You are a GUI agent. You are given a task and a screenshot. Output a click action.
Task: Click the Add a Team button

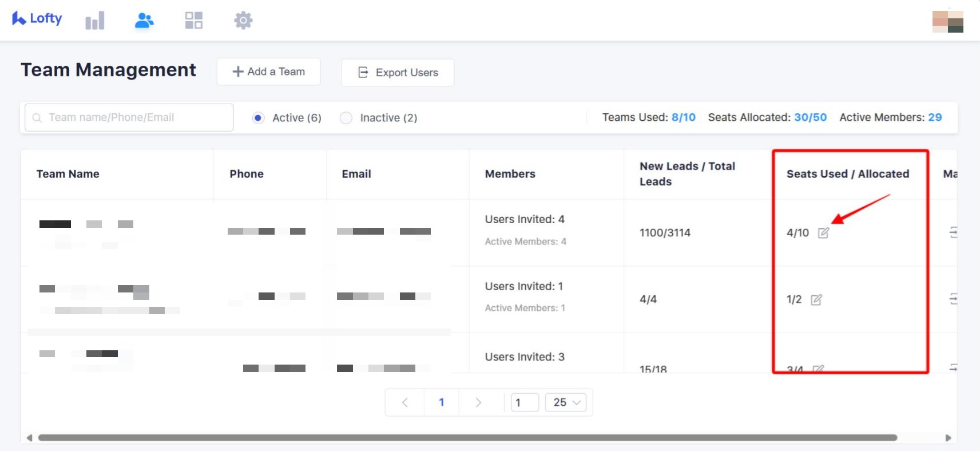pos(268,72)
